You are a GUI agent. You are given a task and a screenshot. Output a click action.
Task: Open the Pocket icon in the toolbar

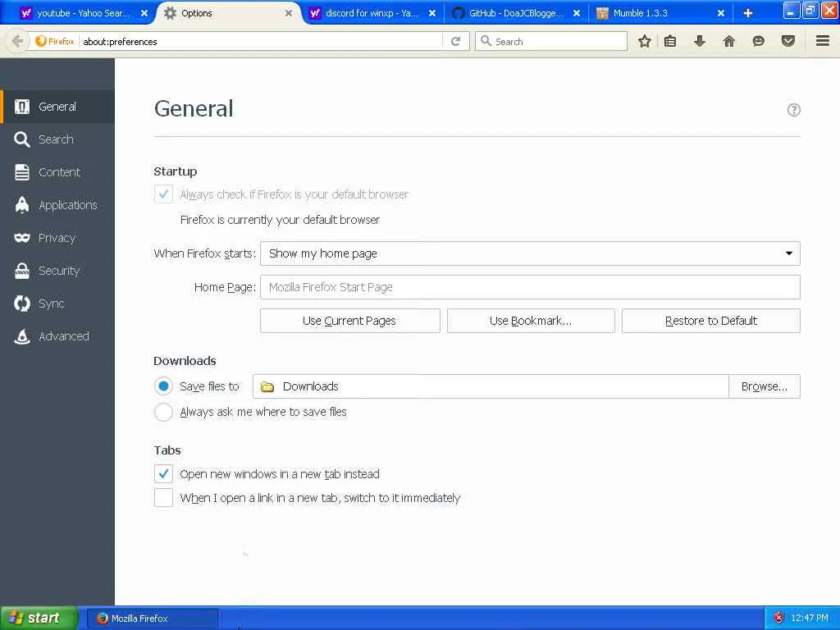(x=788, y=41)
